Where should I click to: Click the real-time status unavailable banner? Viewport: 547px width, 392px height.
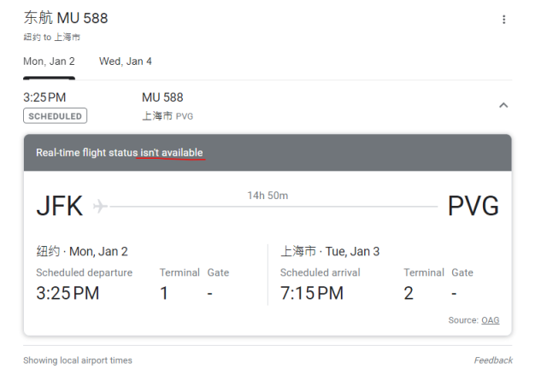tap(268, 153)
